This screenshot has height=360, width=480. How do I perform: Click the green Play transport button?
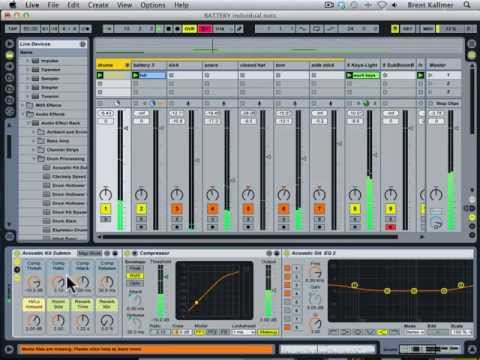(x=160, y=29)
